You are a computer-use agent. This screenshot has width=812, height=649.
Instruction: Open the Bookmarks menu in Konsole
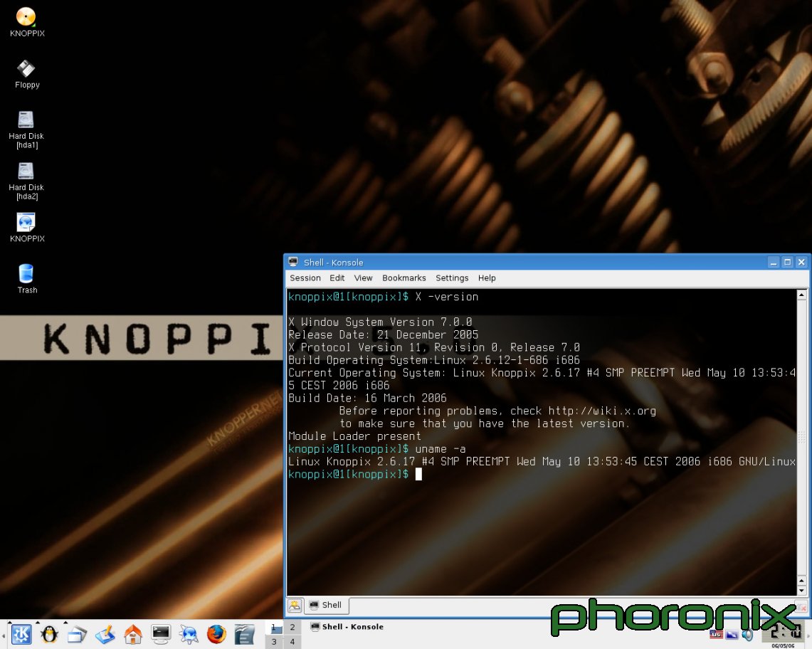pyautogui.click(x=404, y=278)
